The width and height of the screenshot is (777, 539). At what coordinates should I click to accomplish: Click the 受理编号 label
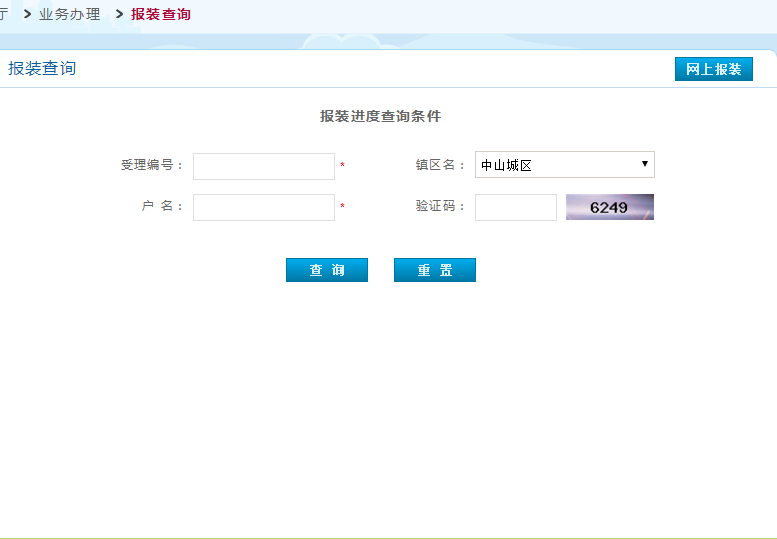coord(152,165)
